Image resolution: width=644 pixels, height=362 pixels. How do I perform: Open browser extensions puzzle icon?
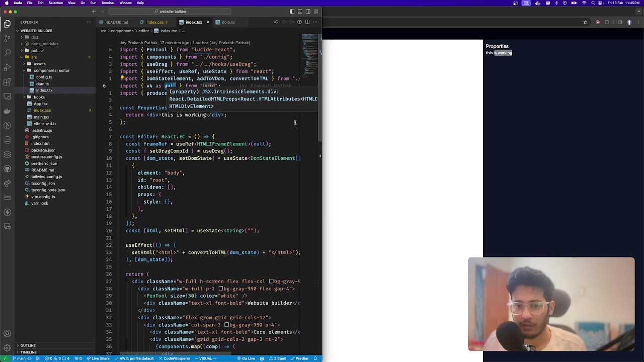coord(607,22)
